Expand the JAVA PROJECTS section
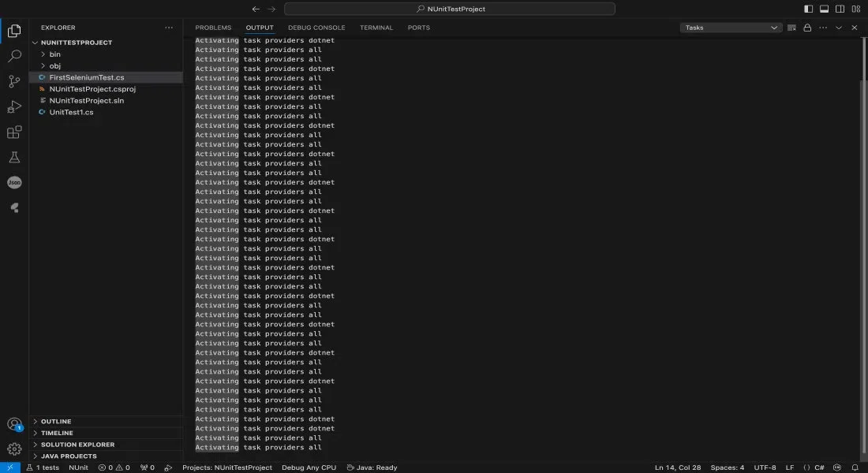The height and width of the screenshot is (473, 868). 106,456
